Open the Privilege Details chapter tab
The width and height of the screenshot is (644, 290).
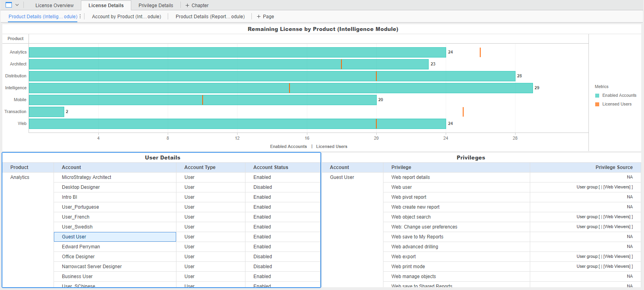[155, 6]
